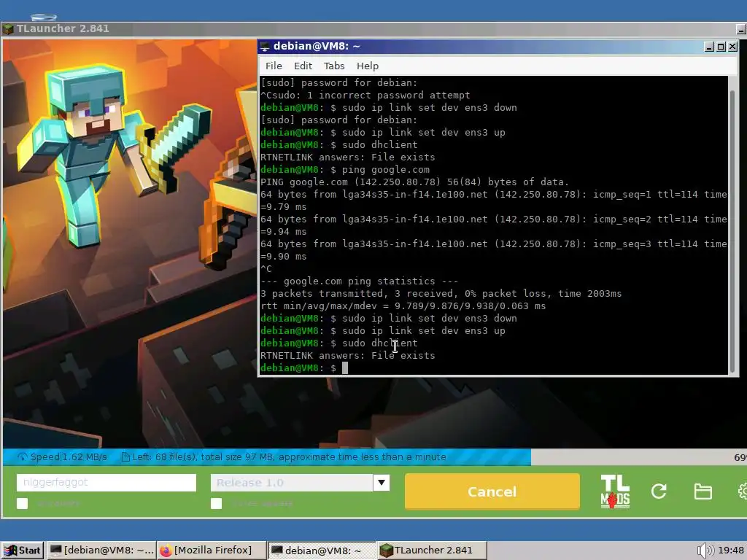Viewport: 747px width, 560px height.
Task: Click the ping reply line with icmp_seq=3
Action: point(494,244)
